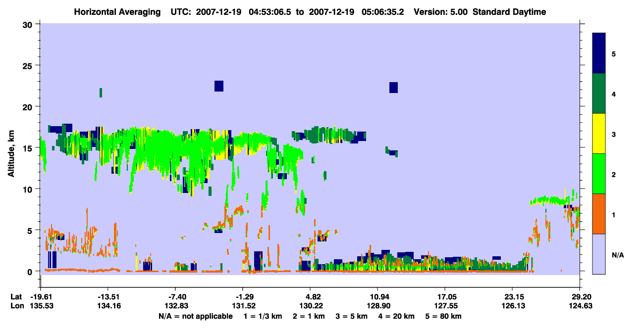Click the 'Lat' row label
The width and height of the screenshot is (644, 330).
pyautogui.click(x=16, y=297)
